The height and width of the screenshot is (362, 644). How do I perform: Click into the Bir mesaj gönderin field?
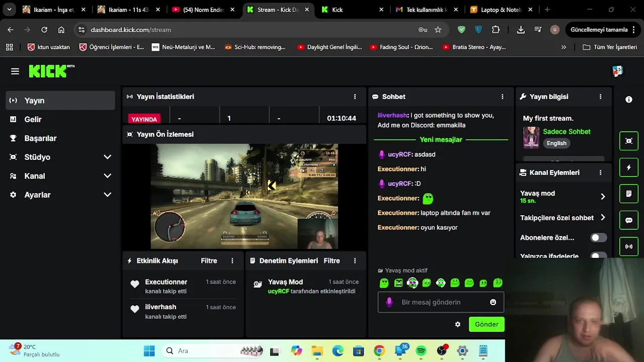pyautogui.click(x=441, y=302)
